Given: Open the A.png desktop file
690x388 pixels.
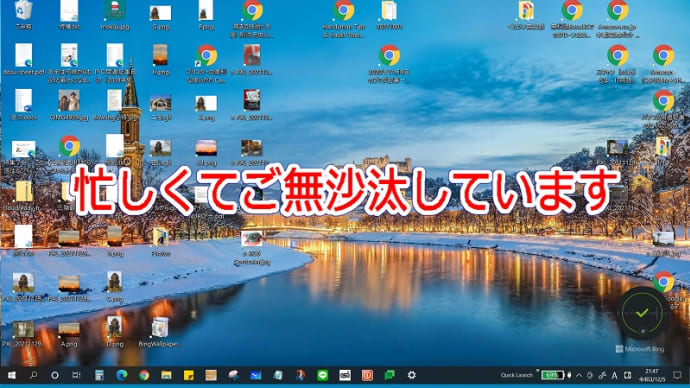Looking at the screenshot, I should 69,334.
